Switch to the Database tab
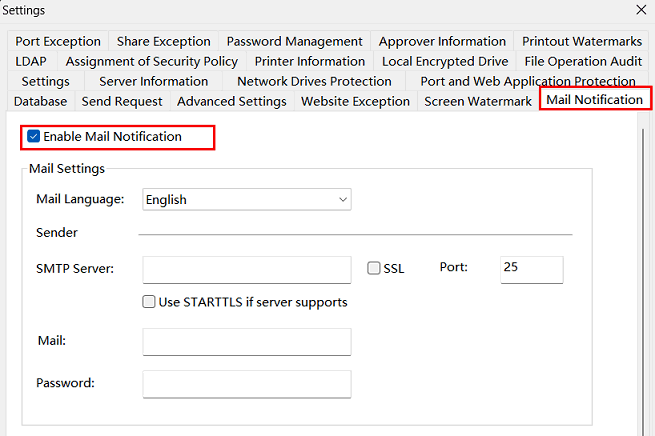 (41, 101)
